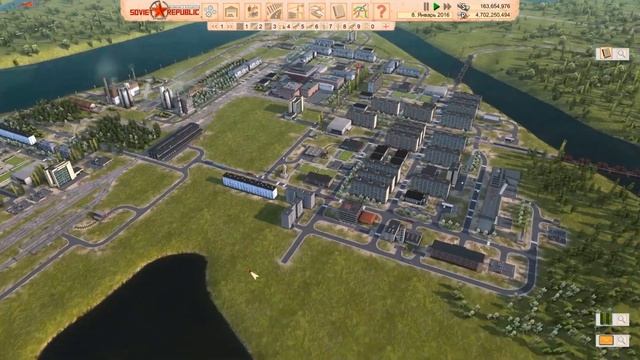Open the book notification icon at right

tap(606, 53)
